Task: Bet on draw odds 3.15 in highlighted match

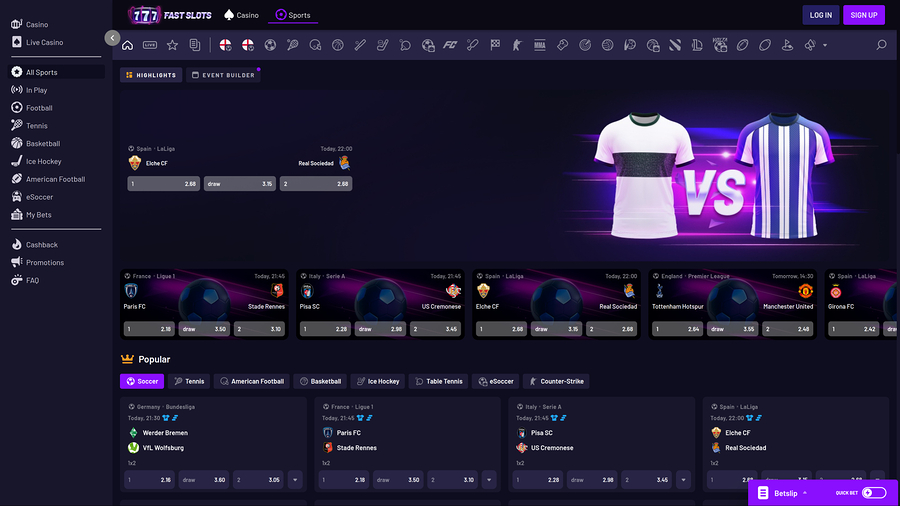Action: tap(240, 184)
